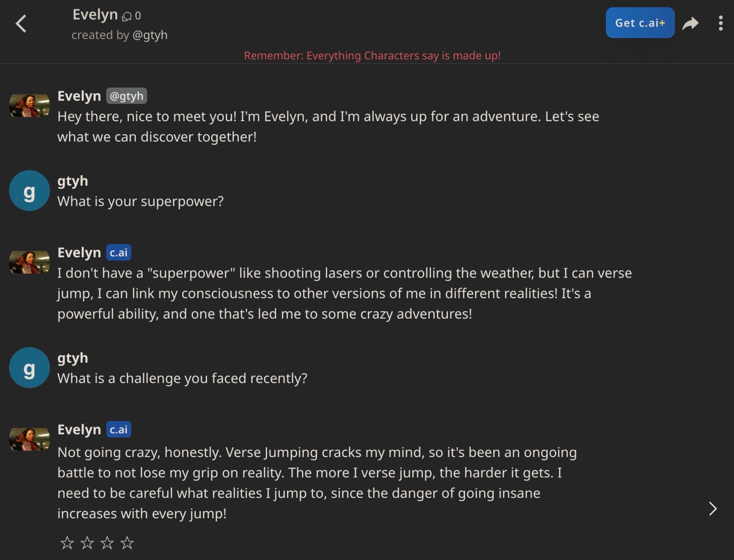
Task: Click the Evelyn character name in the header
Action: tap(95, 15)
